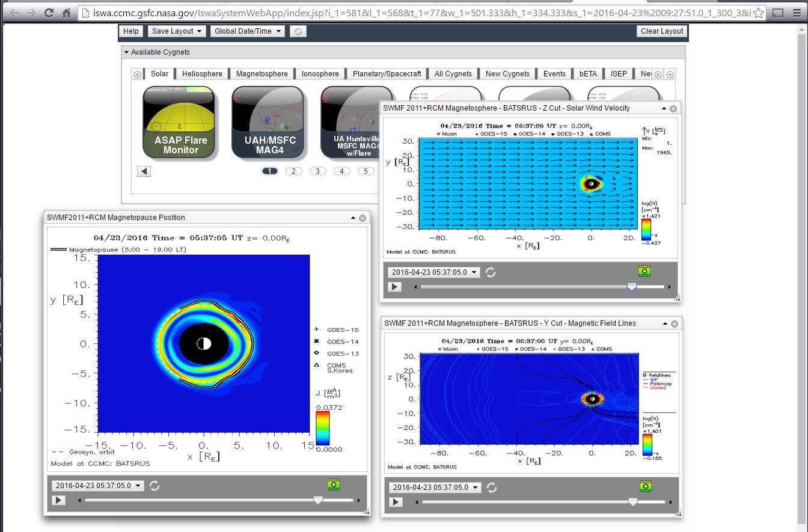Open the ISEP tab
This screenshot has width=808, height=532.
(x=619, y=74)
